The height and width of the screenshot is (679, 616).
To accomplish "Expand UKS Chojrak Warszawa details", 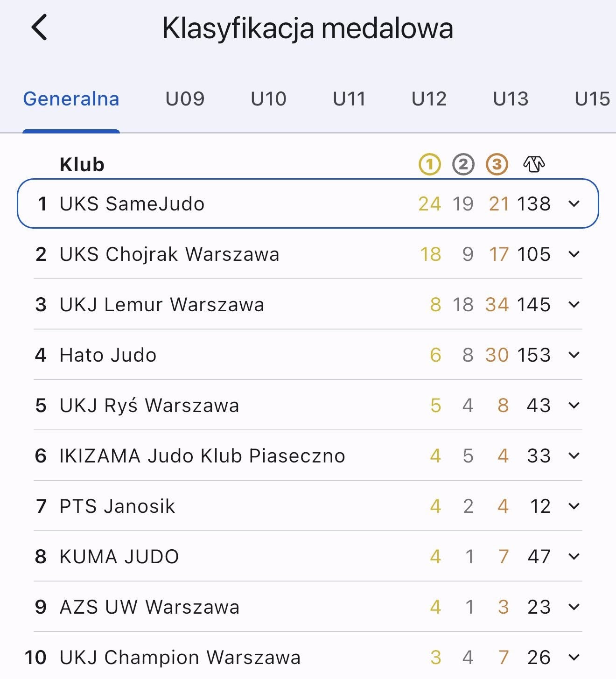I will point(574,254).
